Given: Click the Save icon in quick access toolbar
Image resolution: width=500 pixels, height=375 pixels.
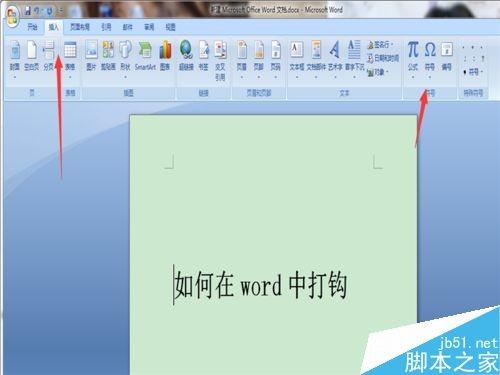Looking at the screenshot, I should [x=28, y=11].
